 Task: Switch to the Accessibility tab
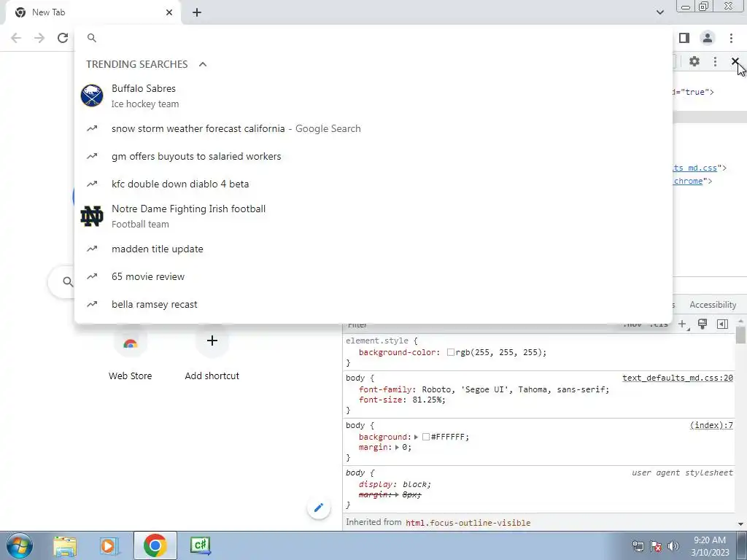(713, 305)
